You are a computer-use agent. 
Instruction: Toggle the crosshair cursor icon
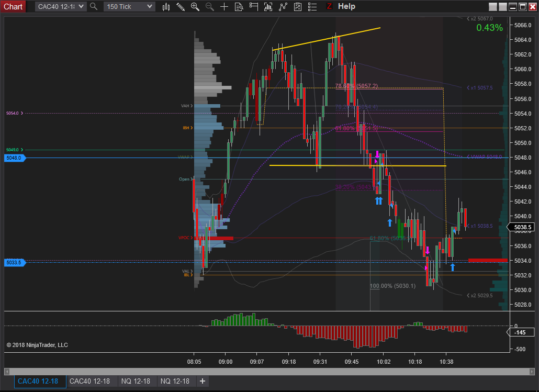pos(224,6)
